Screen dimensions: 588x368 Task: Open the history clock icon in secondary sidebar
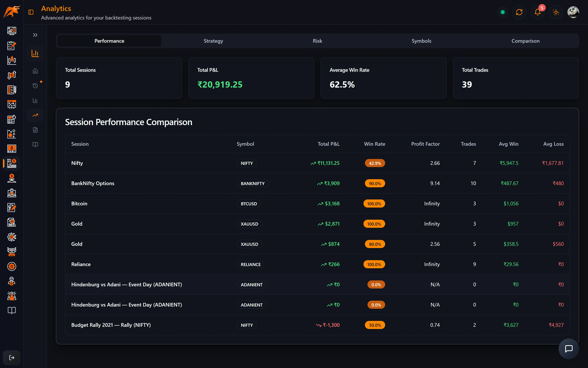click(x=35, y=85)
